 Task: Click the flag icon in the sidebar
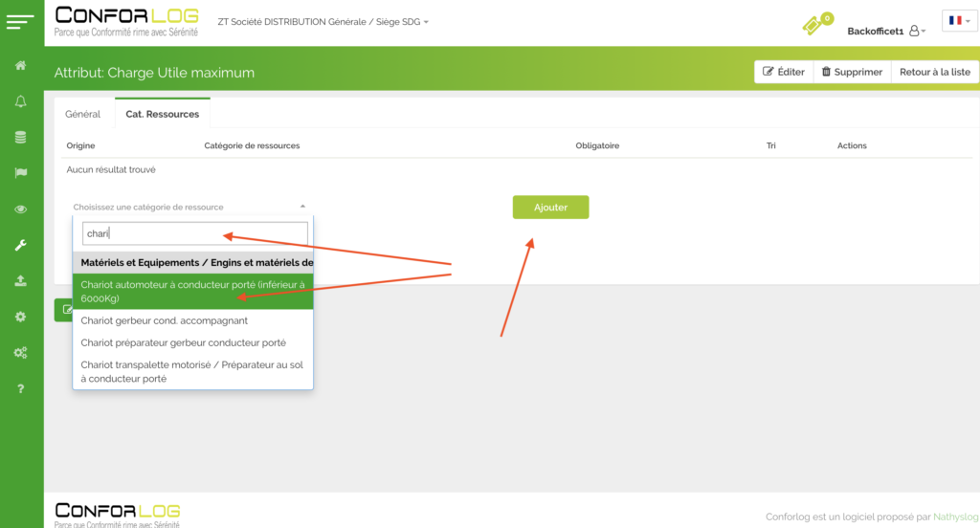[20, 173]
